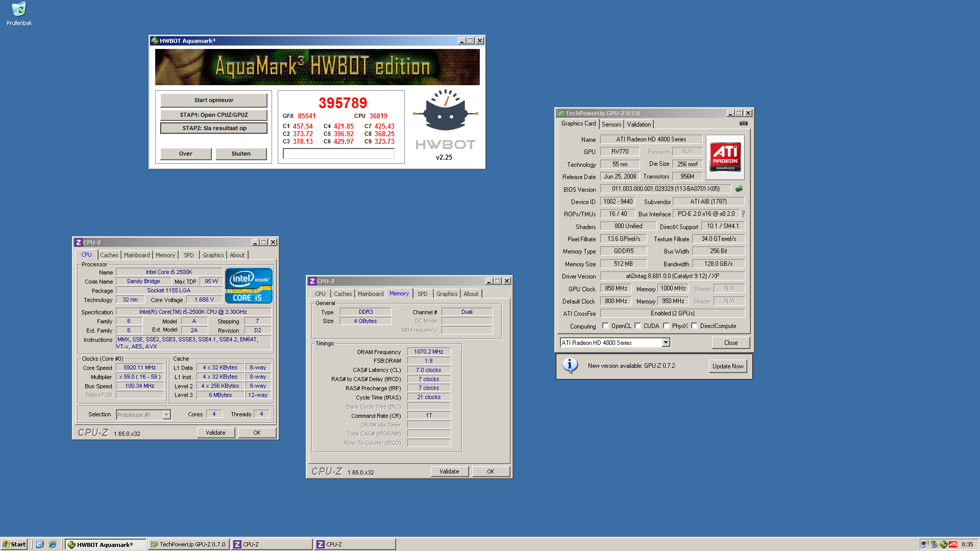Click the AquaMark3 HWBOT edition banner
The height and width of the screenshot is (551, 980).
coord(317,67)
